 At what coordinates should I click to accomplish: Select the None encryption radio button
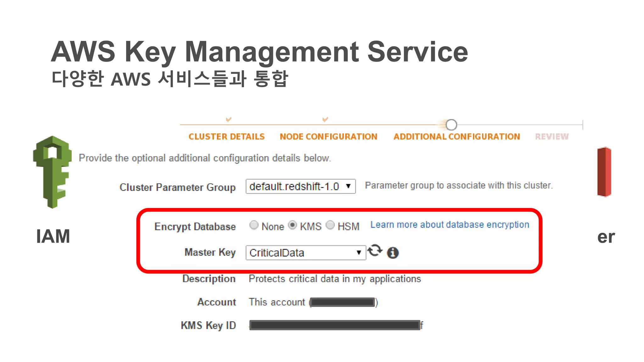pyautogui.click(x=254, y=225)
